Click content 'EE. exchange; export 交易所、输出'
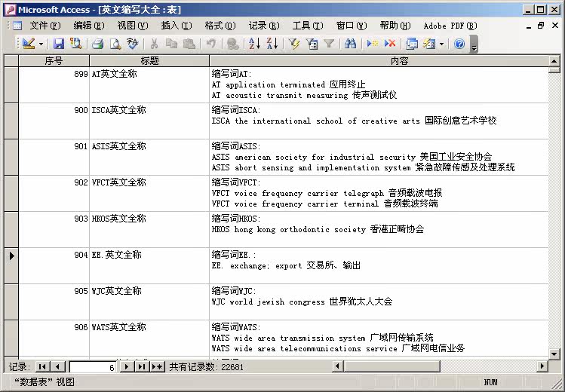 286,265
